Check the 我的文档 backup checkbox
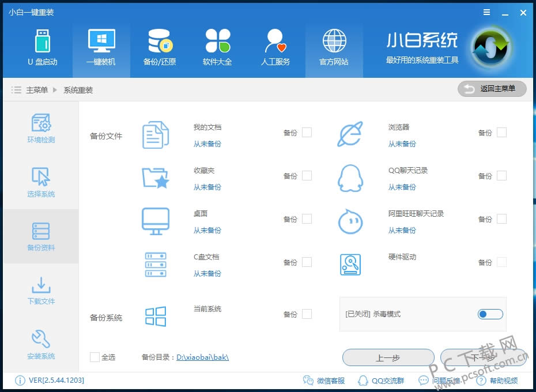The height and width of the screenshot is (392, 536). 307,133
